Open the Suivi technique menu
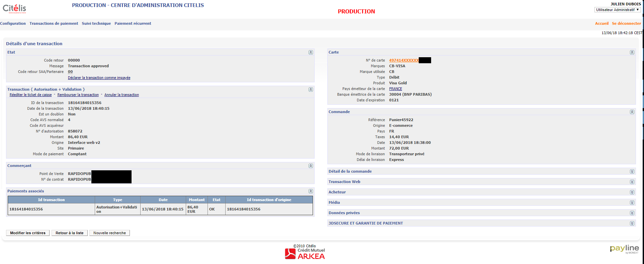Screen dimensions: 644x264 (x=96, y=23)
